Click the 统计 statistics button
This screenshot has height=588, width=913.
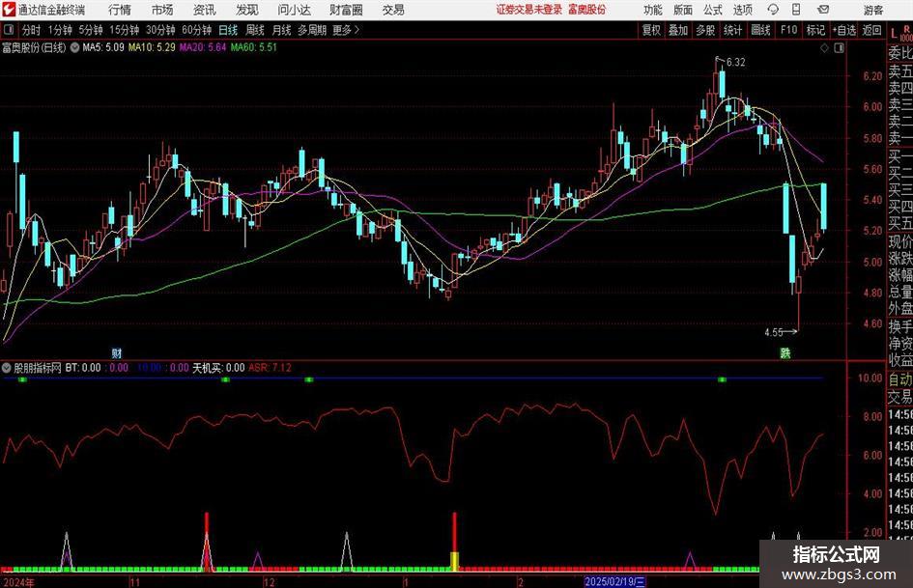(x=733, y=30)
